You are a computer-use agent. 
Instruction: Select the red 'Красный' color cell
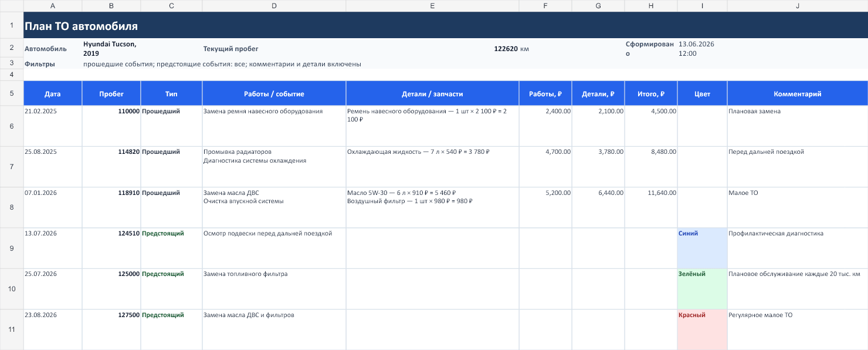(x=702, y=330)
